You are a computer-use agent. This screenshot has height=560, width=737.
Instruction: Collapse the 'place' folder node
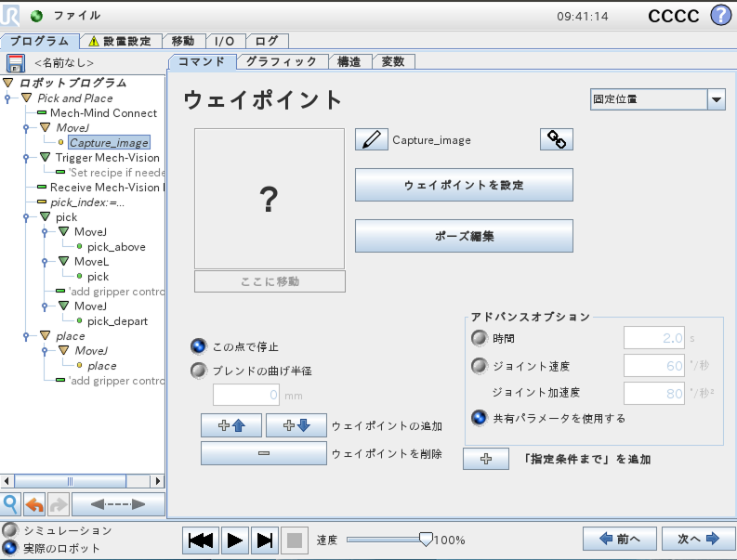click(46, 335)
